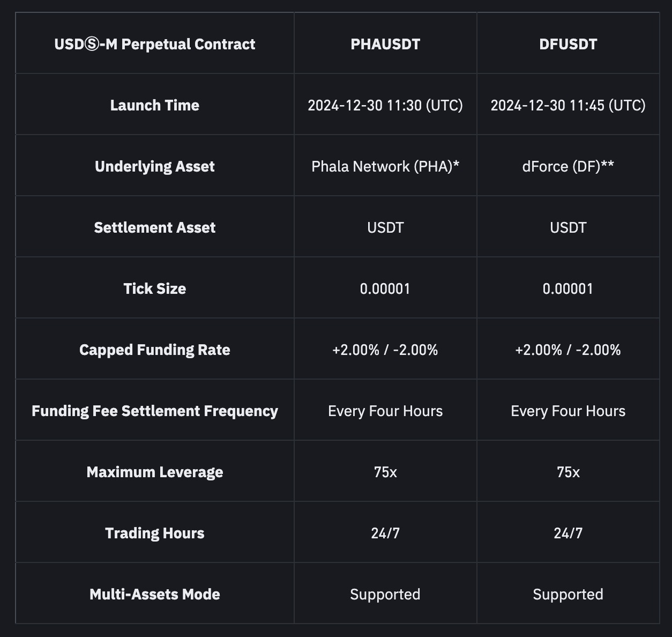Image resolution: width=672 pixels, height=637 pixels.
Task: Click the PHAUSDT column header
Action: point(385,44)
